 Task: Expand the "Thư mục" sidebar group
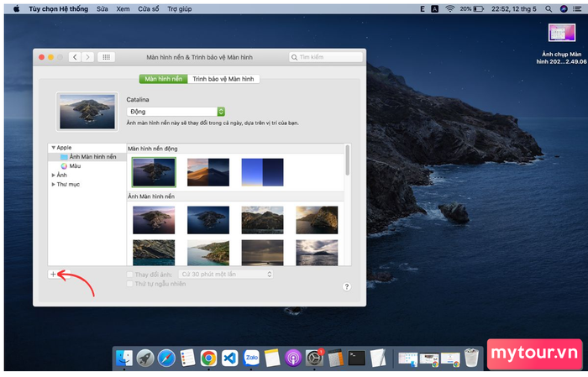[x=54, y=185]
